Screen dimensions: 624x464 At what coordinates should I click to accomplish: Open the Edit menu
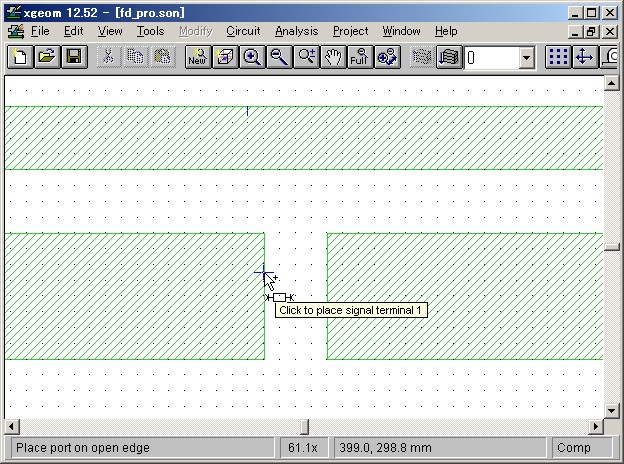pos(74,31)
